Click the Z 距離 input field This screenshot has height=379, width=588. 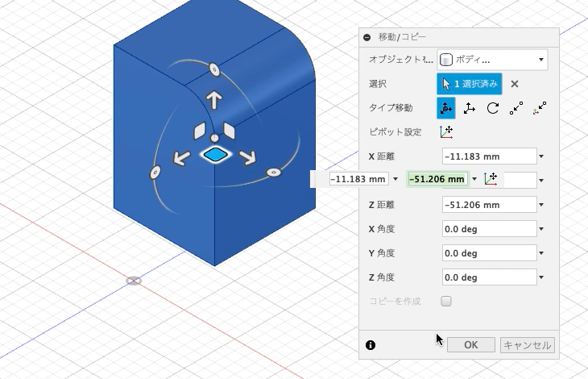(490, 205)
